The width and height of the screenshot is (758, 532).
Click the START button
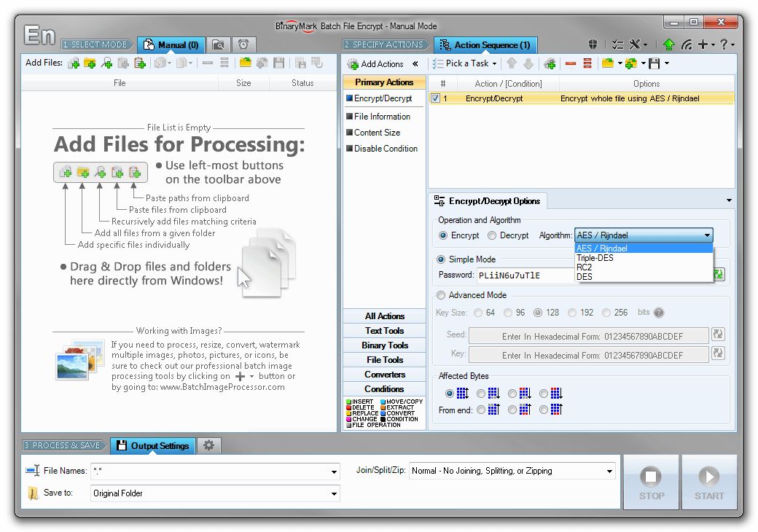709,482
